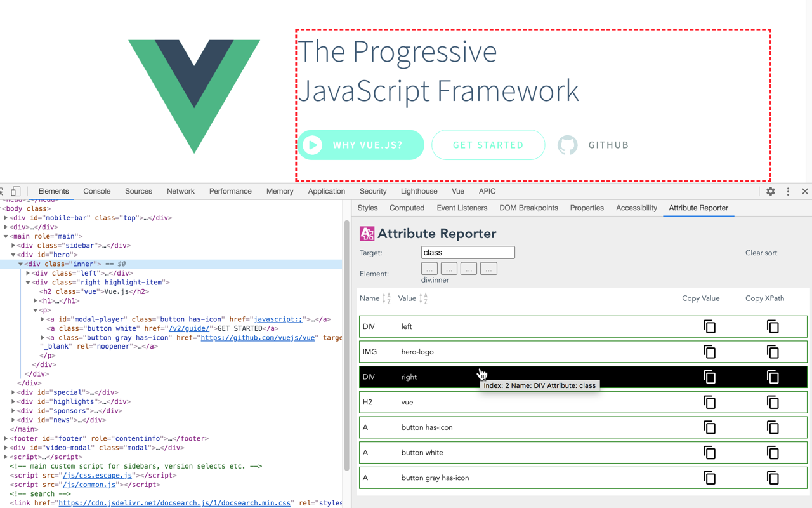Click the GET STARTED button
The image size is (812, 508).
488,145
